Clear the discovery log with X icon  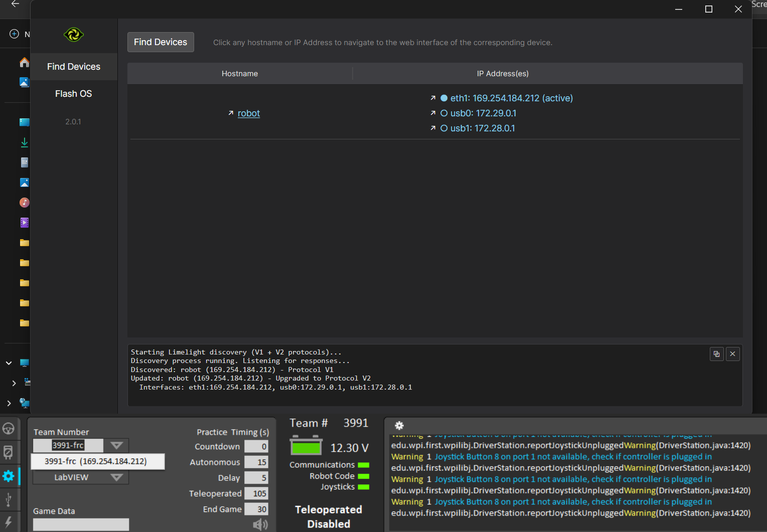click(x=732, y=354)
